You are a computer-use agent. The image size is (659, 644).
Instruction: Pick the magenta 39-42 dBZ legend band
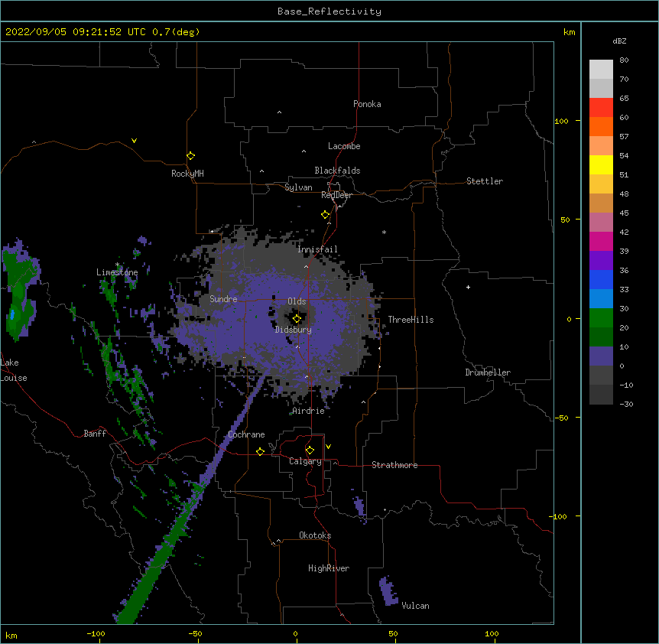(601, 241)
